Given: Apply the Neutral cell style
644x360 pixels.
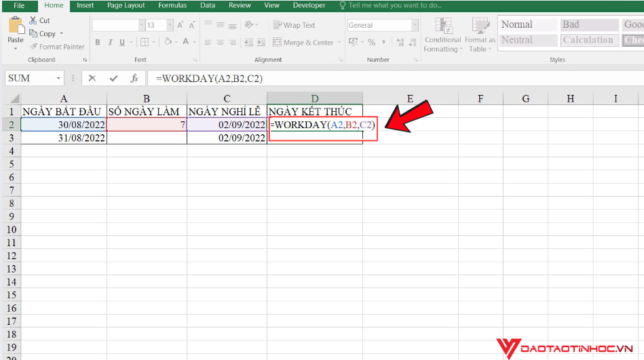Looking at the screenshot, I should [x=528, y=40].
